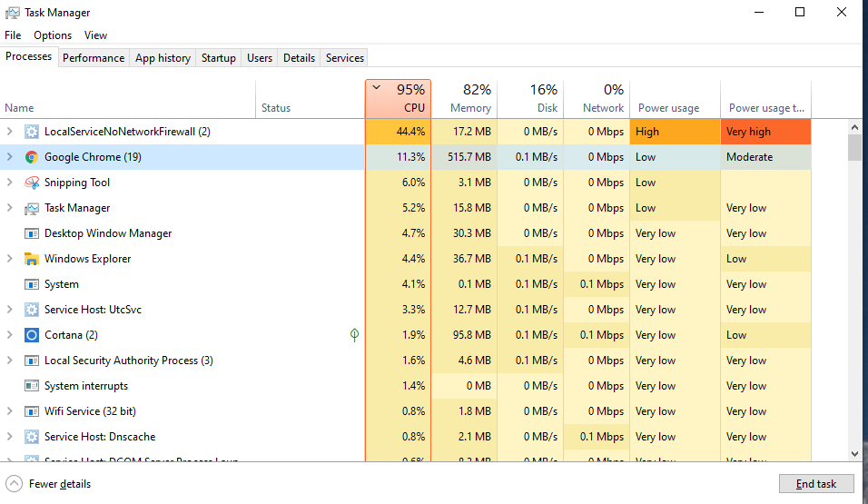Click the Service Host: UtcSvc gear icon
The height and width of the screenshot is (504, 868).
point(32,310)
